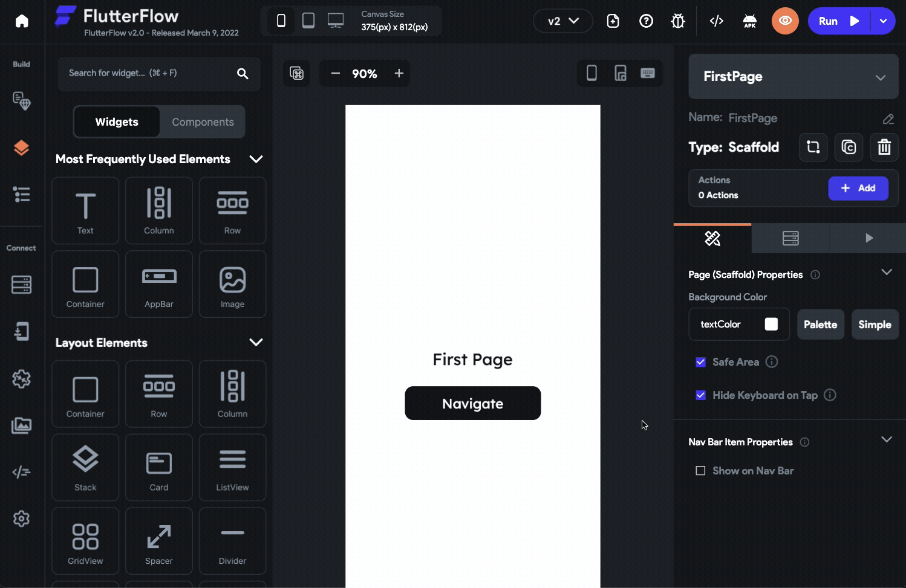906x588 pixels.
Task: Toggle the keyboard display icon above canvas
Action: (x=648, y=73)
